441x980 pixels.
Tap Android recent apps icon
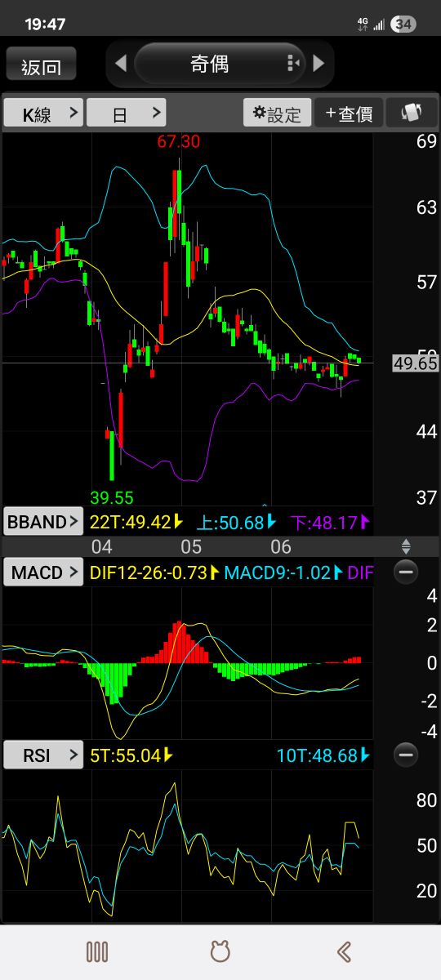[97, 951]
